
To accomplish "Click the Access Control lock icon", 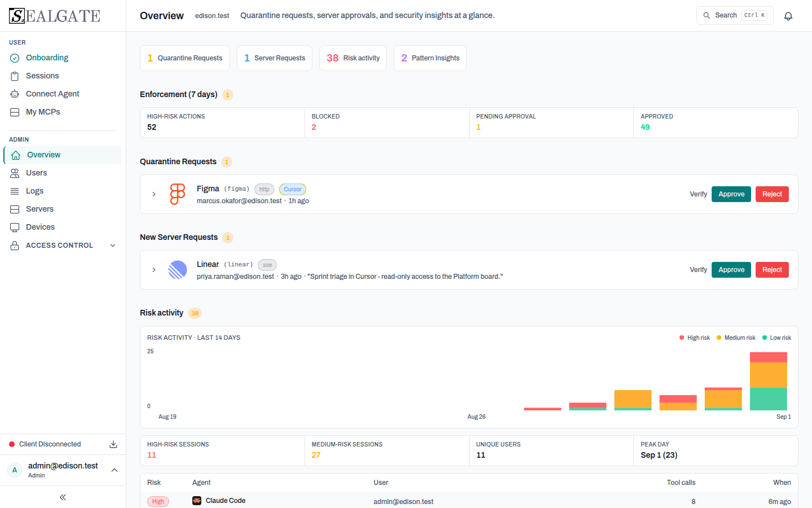I will click(15, 246).
